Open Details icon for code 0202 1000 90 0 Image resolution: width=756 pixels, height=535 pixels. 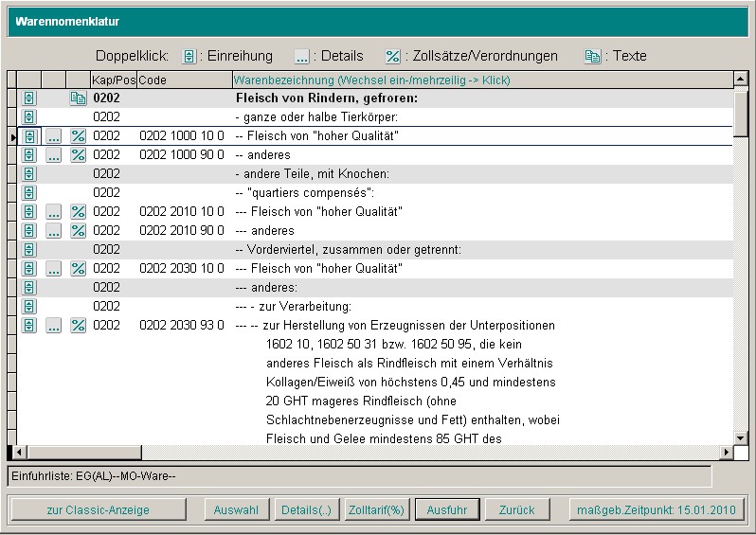click(x=54, y=155)
